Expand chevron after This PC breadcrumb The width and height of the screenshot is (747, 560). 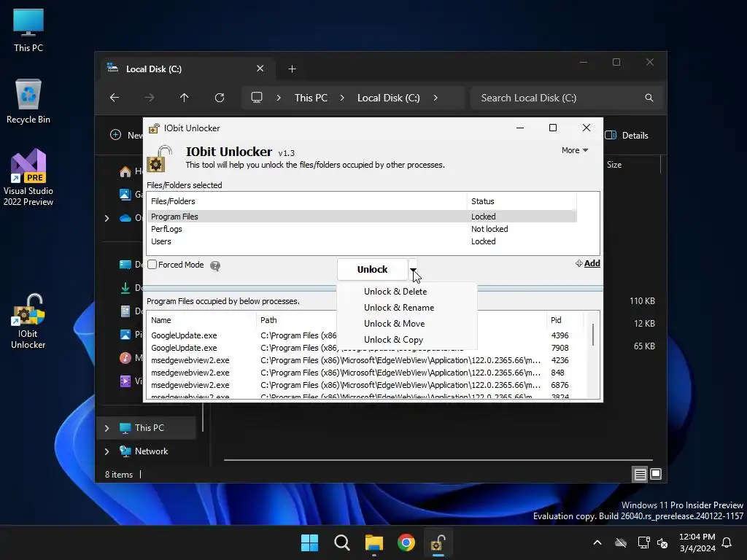click(342, 98)
